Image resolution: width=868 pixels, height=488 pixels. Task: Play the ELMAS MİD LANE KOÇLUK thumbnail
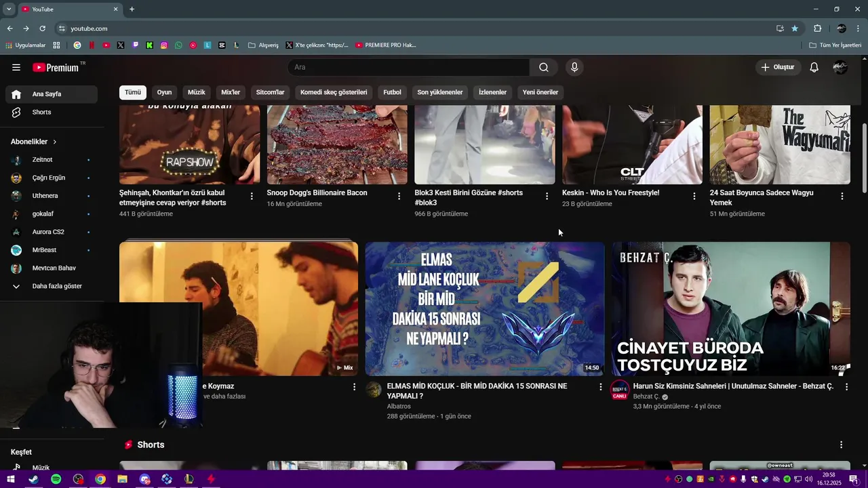click(x=485, y=308)
